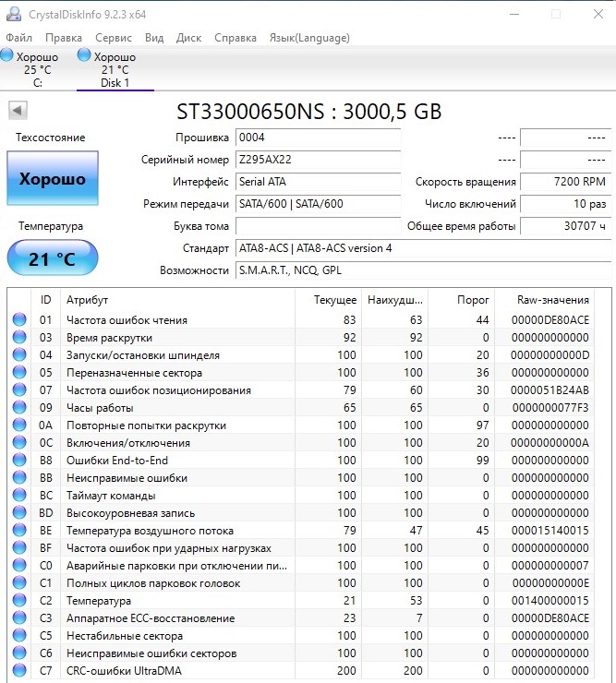This screenshot has width=616, height=683.
Task: Click the ID column header
Action: click(46, 300)
